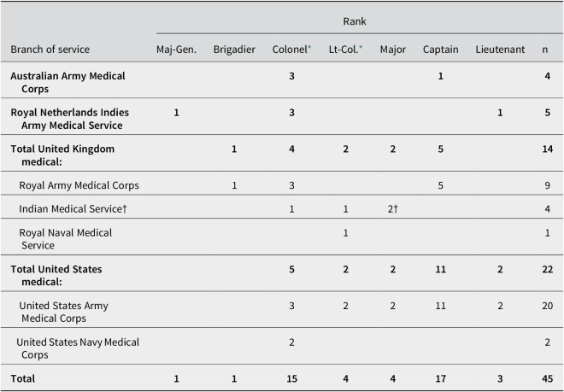Click United States Army Medical Corps label
Image resolution: width=564 pixels, height=392 pixels.
coord(64,312)
